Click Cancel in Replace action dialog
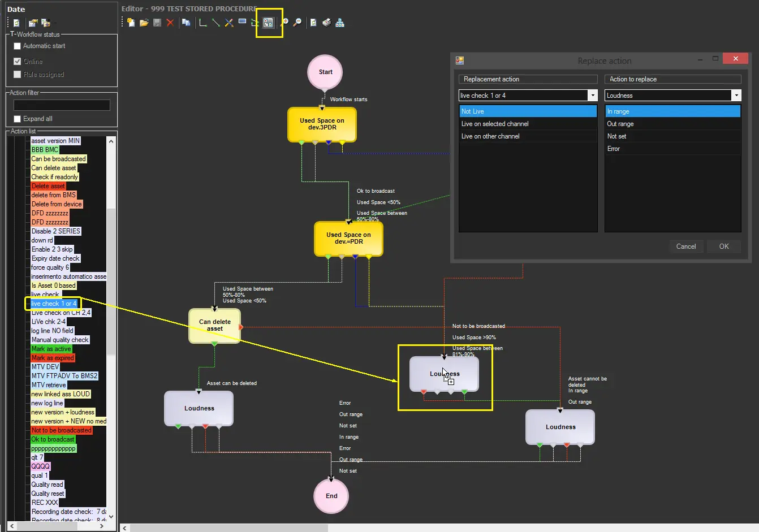 tap(685, 246)
